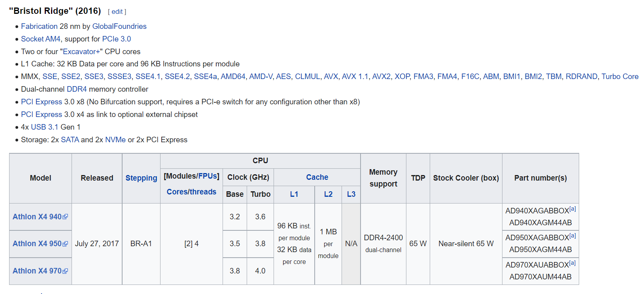Click the L3 cache header link
Screen dimensions: 644x294
coord(351,194)
